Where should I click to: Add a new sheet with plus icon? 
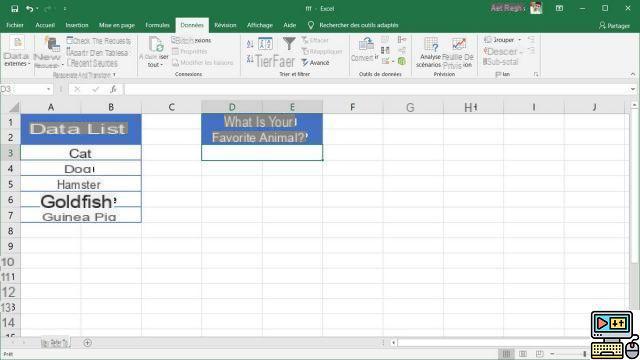[x=87, y=343]
